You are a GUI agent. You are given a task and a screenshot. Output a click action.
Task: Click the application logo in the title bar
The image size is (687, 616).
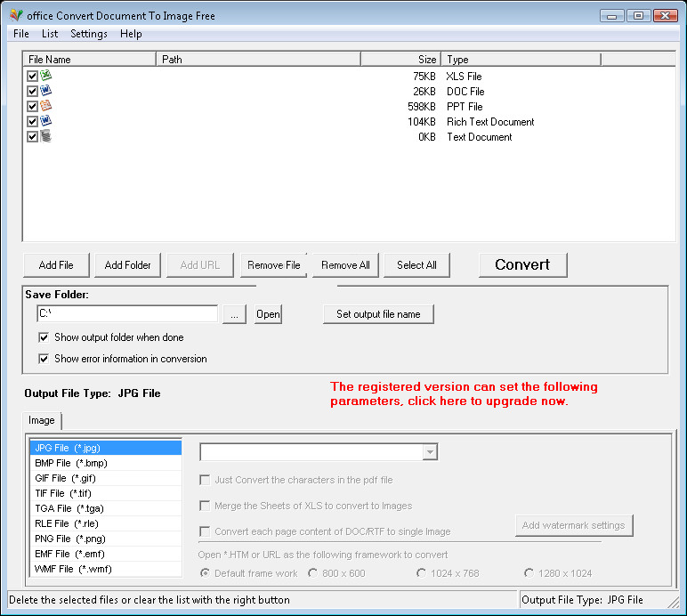click(16, 15)
